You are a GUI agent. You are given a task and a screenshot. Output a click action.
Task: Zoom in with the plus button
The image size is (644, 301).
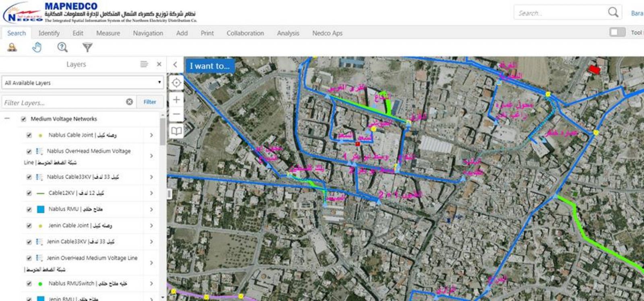pyautogui.click(x=176, y=100)
